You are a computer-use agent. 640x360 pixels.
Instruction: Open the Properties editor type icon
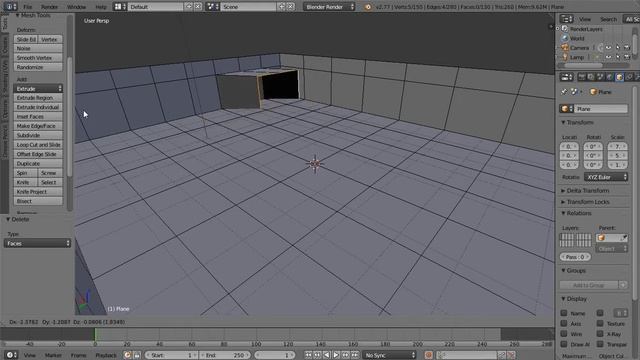tap(567, 77)
